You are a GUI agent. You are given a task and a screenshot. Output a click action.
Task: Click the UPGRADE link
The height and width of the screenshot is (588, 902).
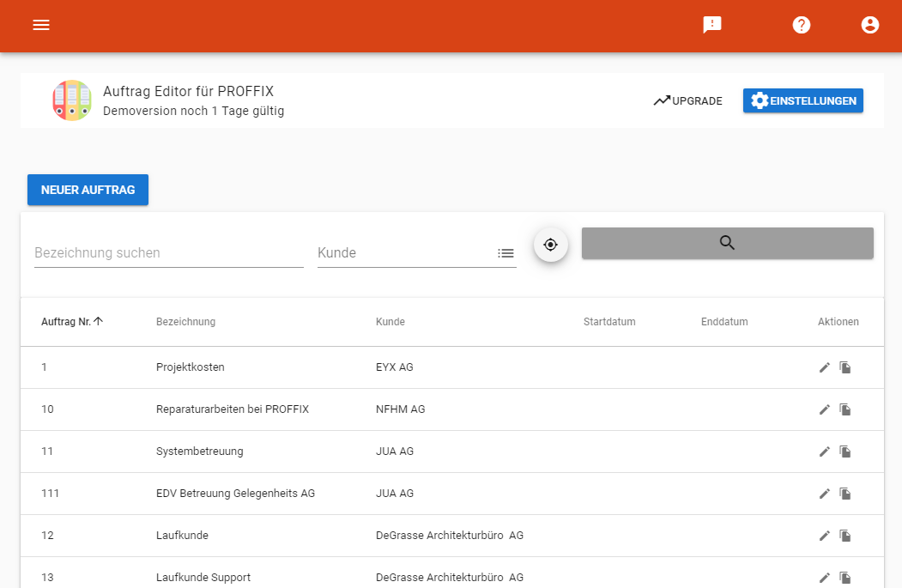tap(687, 100)
